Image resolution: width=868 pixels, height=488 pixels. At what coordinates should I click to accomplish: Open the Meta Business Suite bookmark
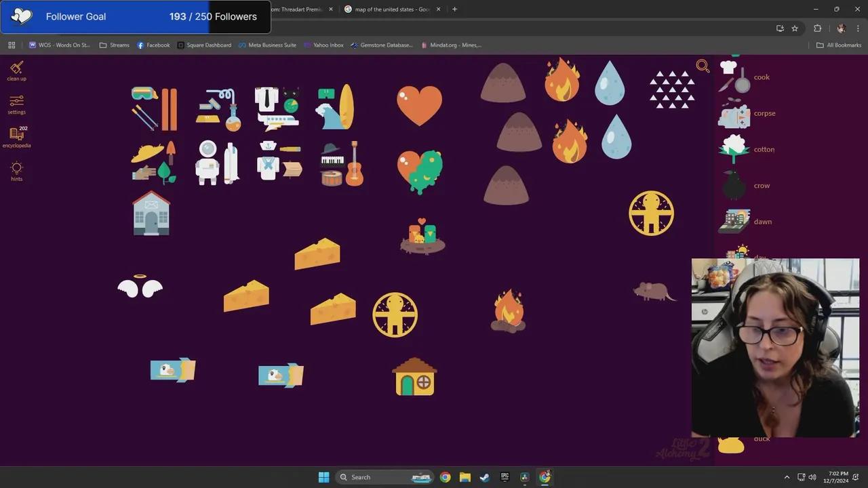(x=267, y=45)
